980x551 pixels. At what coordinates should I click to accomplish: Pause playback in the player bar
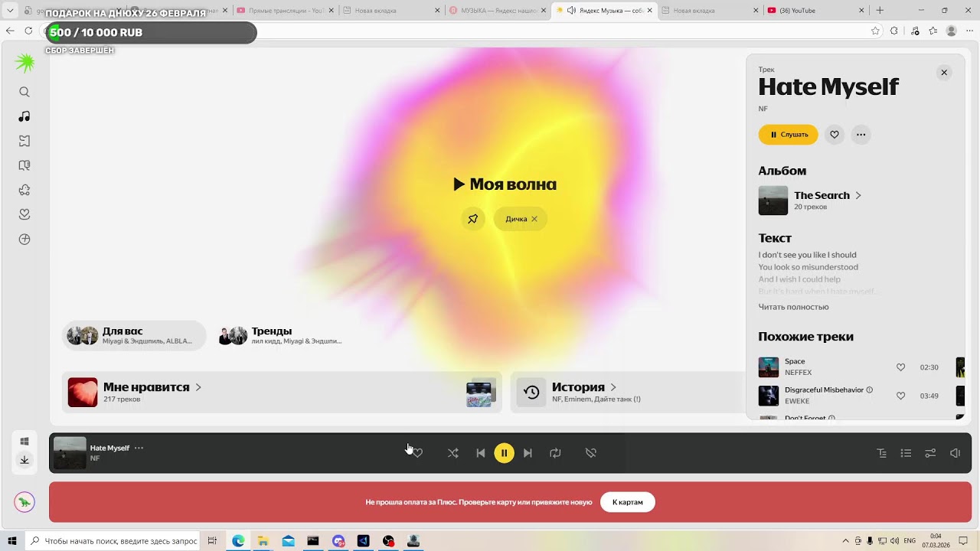[x=504, y=453]
